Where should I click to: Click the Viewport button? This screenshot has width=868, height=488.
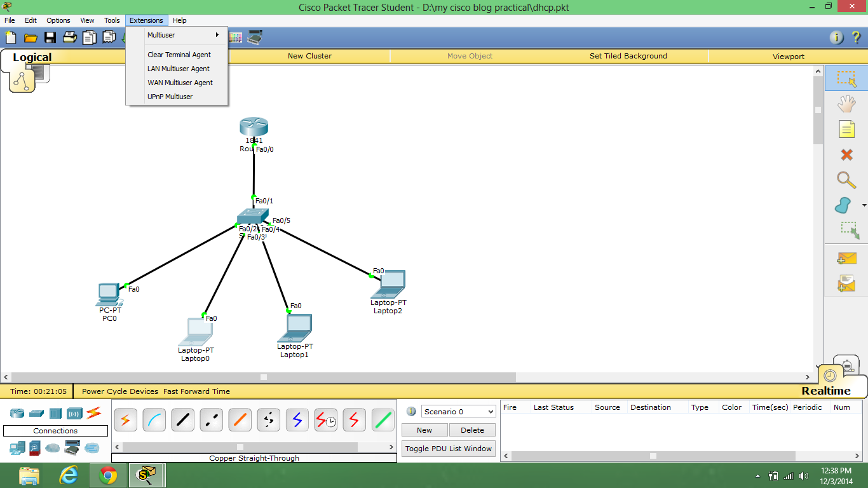coord(789,56)
